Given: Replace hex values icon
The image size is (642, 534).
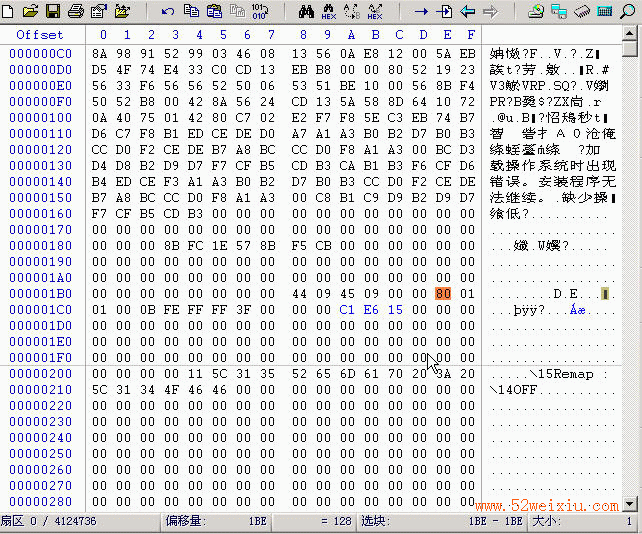Looking at the screenshot, I should point(374,11).
